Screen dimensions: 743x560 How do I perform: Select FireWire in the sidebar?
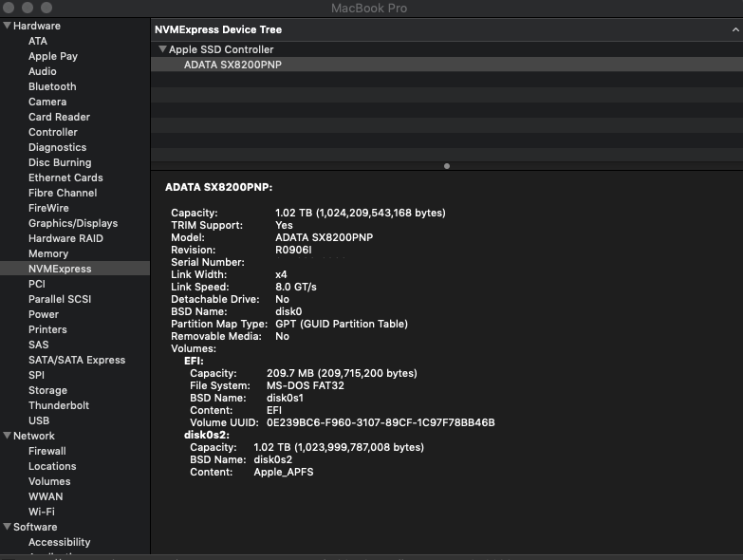[48, 208]
